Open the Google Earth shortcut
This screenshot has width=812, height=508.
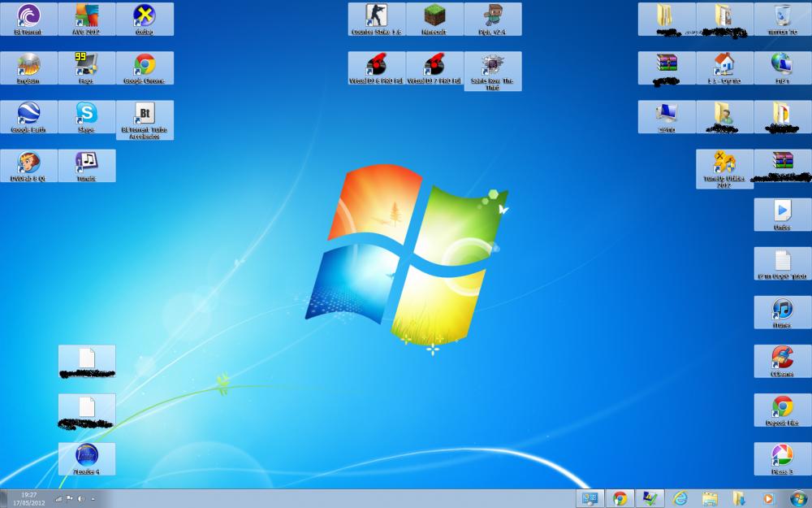coord(28,116)
